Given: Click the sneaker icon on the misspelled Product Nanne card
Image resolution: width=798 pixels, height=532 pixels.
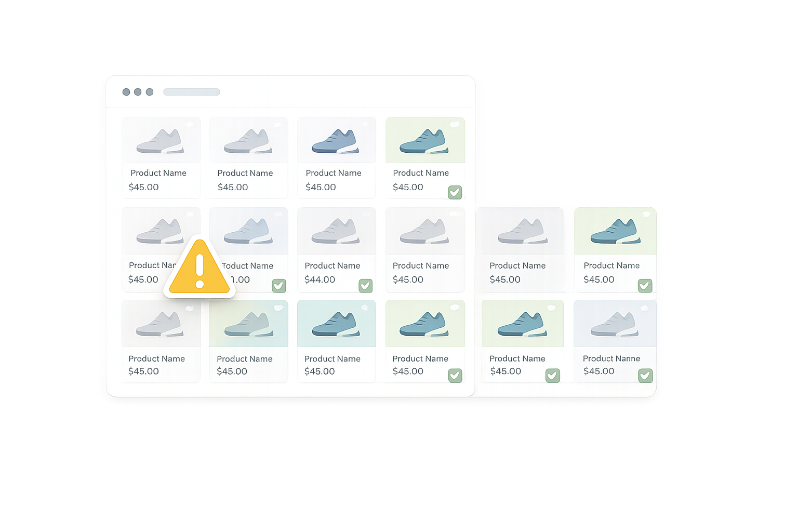Looking at the screenshot, I should click(x=615, y=323).
